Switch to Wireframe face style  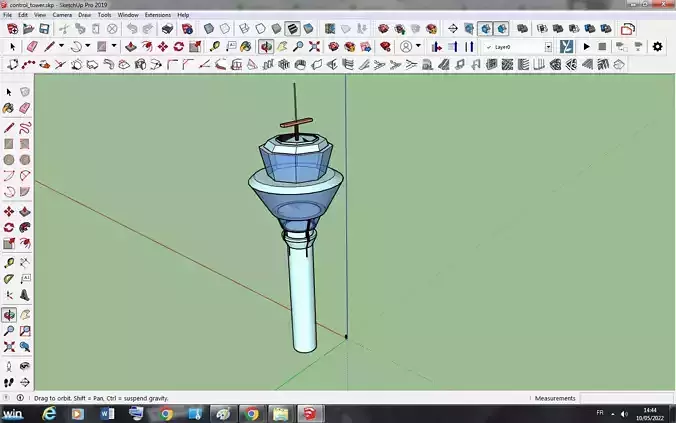pyautogui.click(x=244, y=29)
